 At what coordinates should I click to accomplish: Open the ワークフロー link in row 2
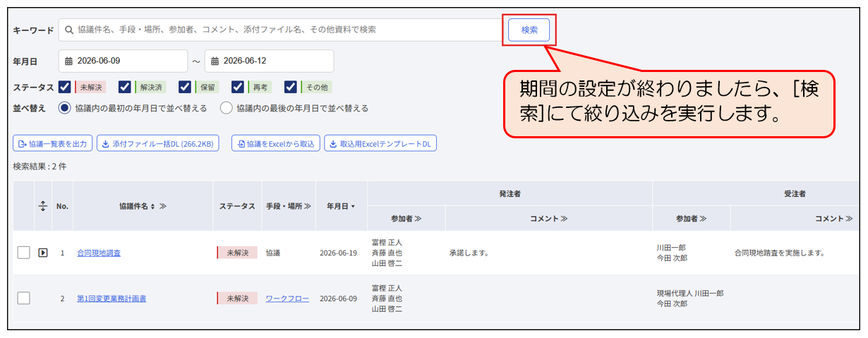click(287, 298)
